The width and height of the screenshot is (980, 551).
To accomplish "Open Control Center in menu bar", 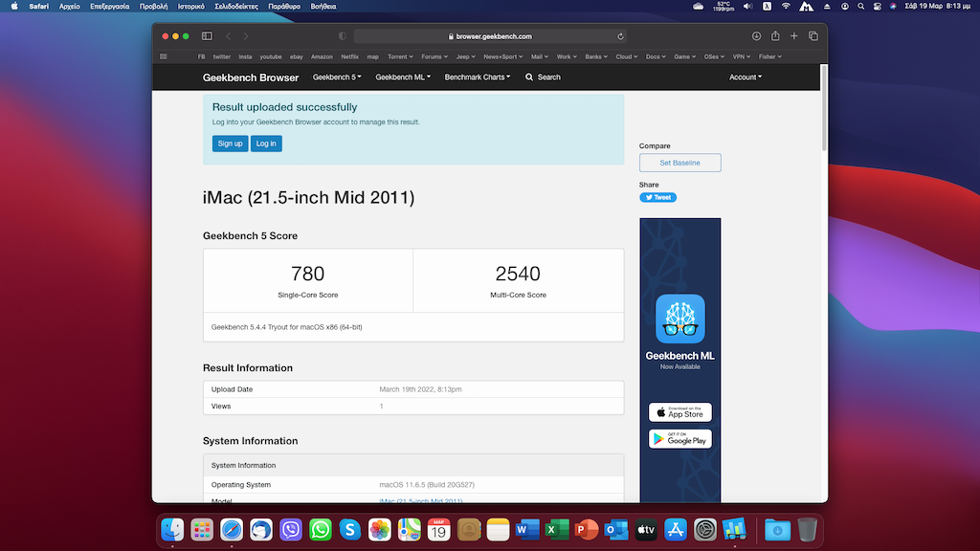I will tap(878, 7).
